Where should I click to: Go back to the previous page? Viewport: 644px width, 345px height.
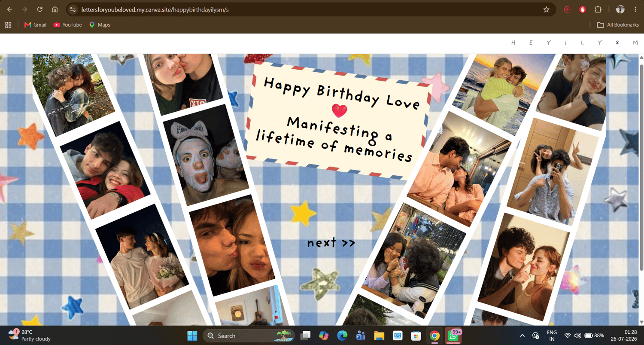pos(9,9)
